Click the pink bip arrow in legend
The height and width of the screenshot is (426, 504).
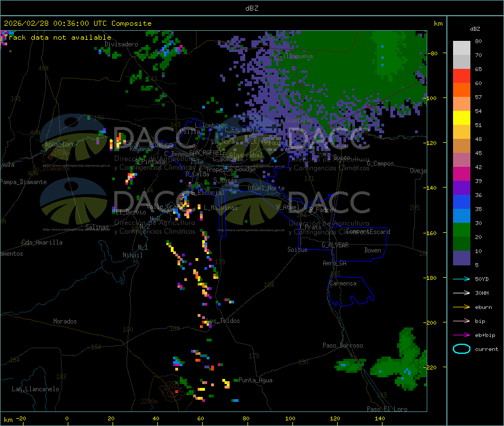[461, 321]
